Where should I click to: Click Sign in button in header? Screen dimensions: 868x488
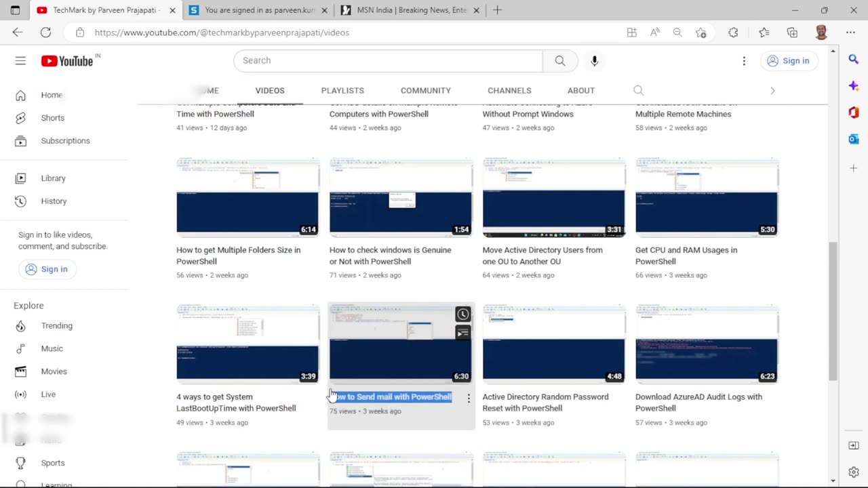point(789,60)
